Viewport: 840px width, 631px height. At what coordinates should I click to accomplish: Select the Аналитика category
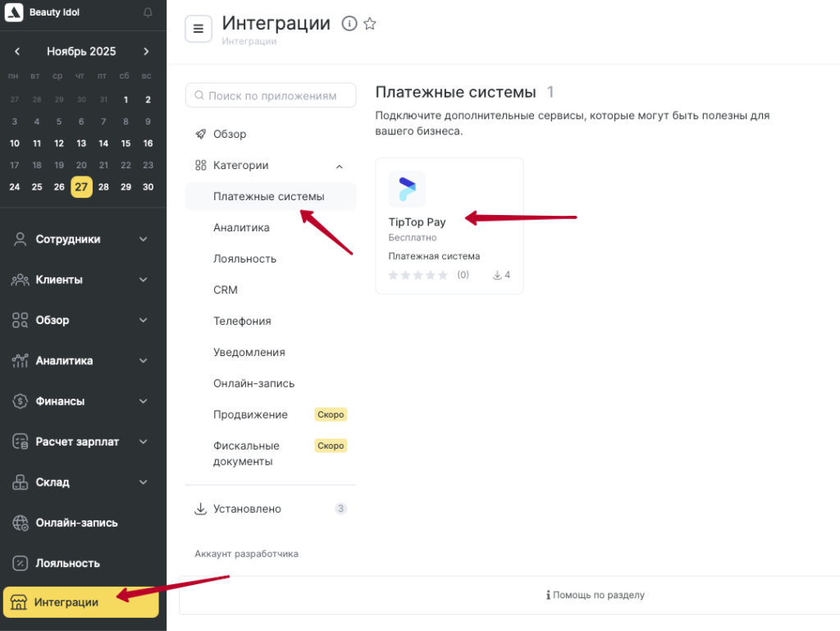[x=241, y=227]
